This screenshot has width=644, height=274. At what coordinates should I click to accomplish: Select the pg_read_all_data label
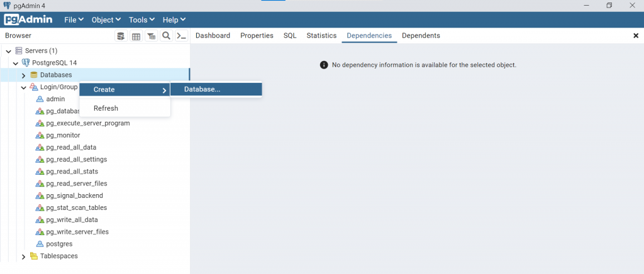point(72,147)
